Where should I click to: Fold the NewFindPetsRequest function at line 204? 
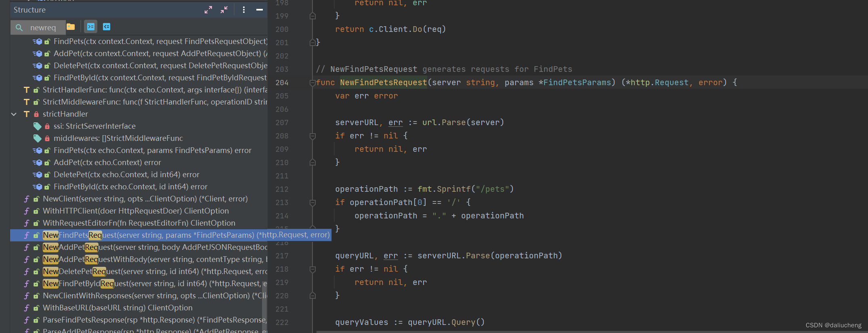point(312,83)
